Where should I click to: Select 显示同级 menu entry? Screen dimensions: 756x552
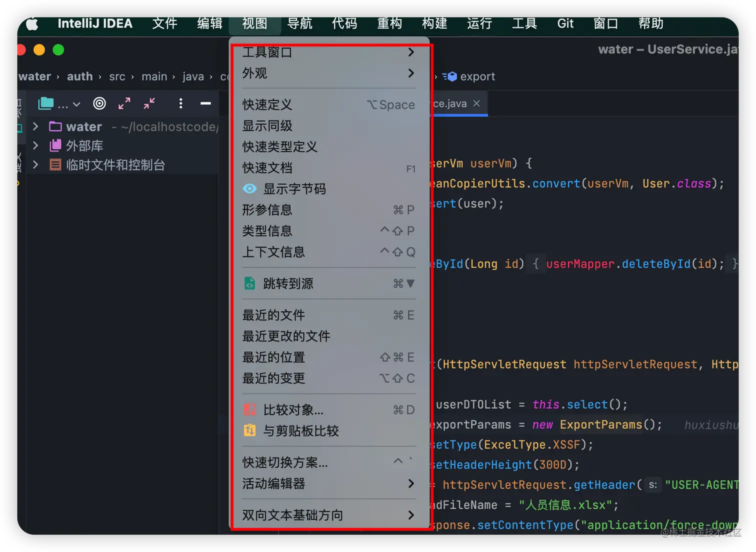coord(329,126)
